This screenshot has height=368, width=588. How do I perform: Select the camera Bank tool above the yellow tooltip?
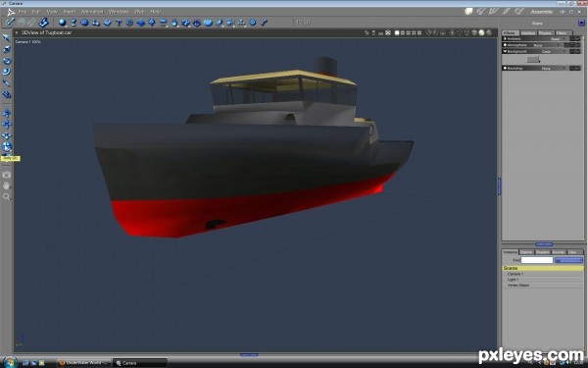7,147
